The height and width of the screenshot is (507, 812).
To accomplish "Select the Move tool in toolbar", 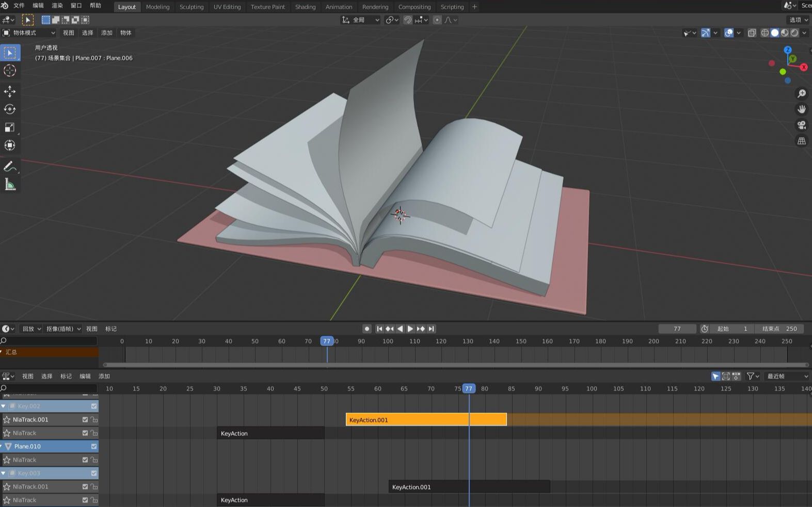I will point(10,91).
